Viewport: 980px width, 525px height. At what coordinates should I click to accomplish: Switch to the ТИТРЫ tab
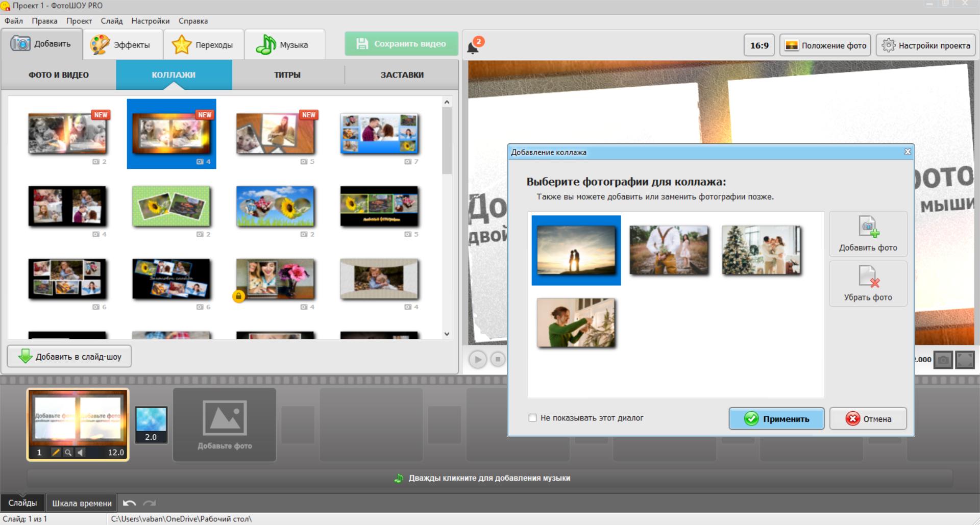(x=287, y=75)
